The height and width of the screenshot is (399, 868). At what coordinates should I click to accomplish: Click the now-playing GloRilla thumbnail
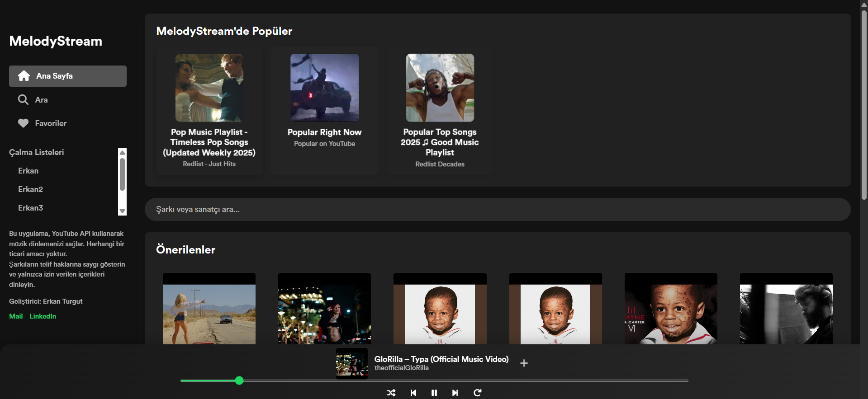coord(351,363)
